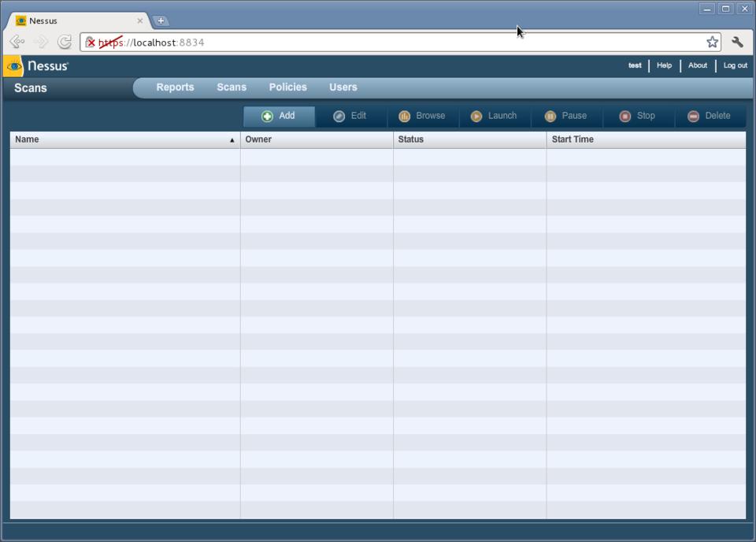This screenshot has width=756, height=542.
Task: Reload the page with refresh button
Action: (x=65, y=43)
